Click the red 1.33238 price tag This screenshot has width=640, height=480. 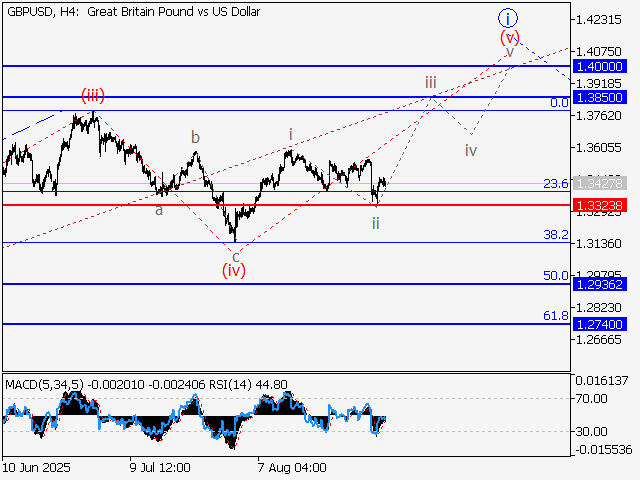pos(600,205)
